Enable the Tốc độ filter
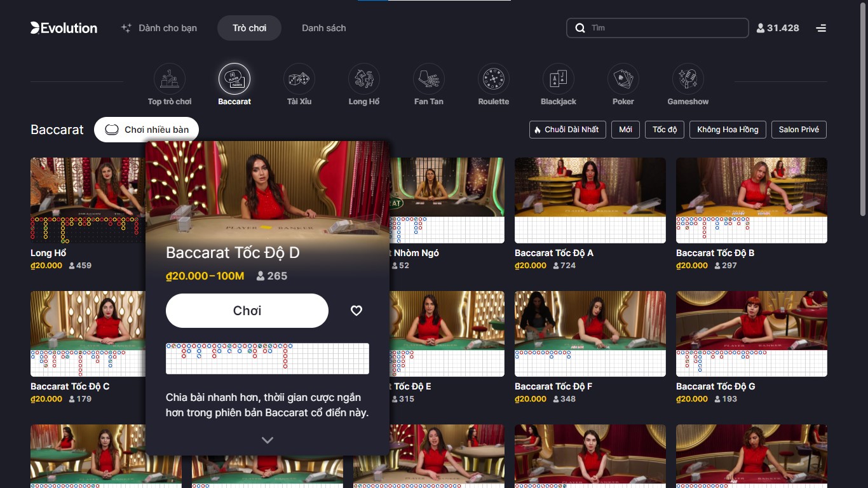868x488 pixels. pos(665,129)
